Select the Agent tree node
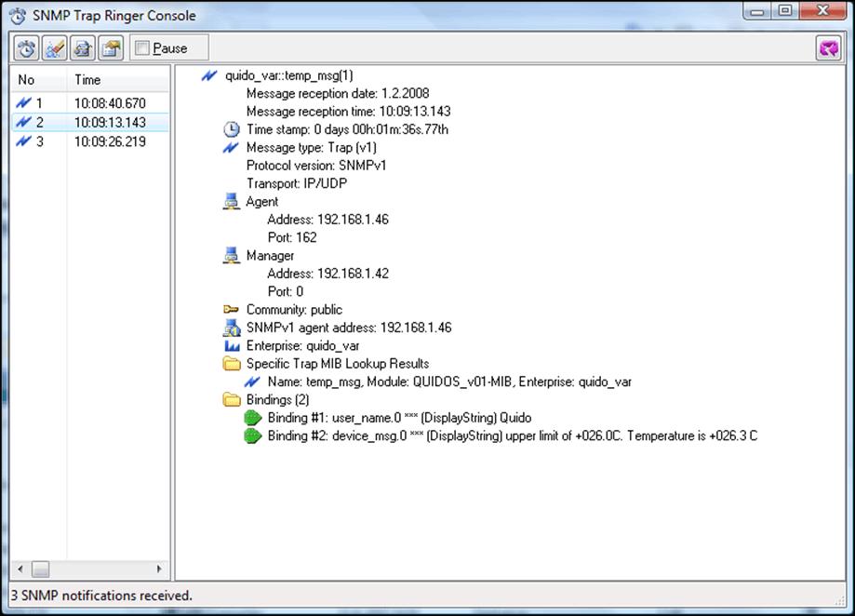Viewport: 855px width, 616px height. point(262,201)
